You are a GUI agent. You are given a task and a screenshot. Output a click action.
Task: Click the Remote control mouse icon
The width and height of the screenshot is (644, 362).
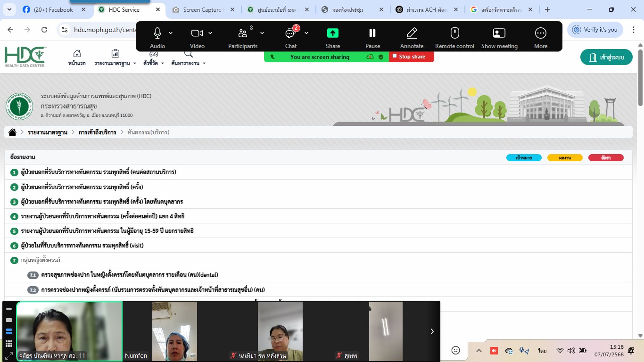point(454,33)
